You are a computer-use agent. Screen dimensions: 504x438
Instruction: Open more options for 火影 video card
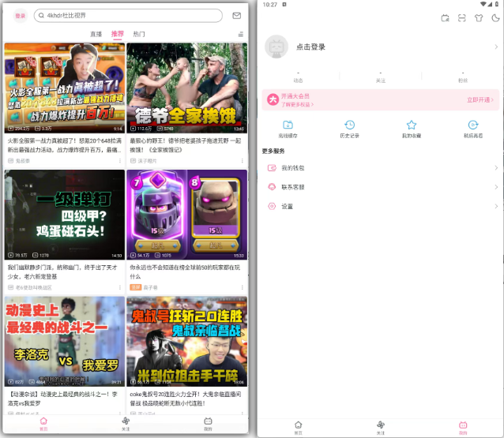pyautogui.click(x=120, y=160)
